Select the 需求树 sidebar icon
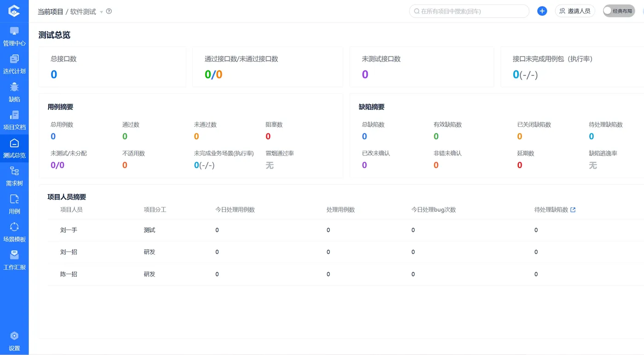 coord(14,176)
